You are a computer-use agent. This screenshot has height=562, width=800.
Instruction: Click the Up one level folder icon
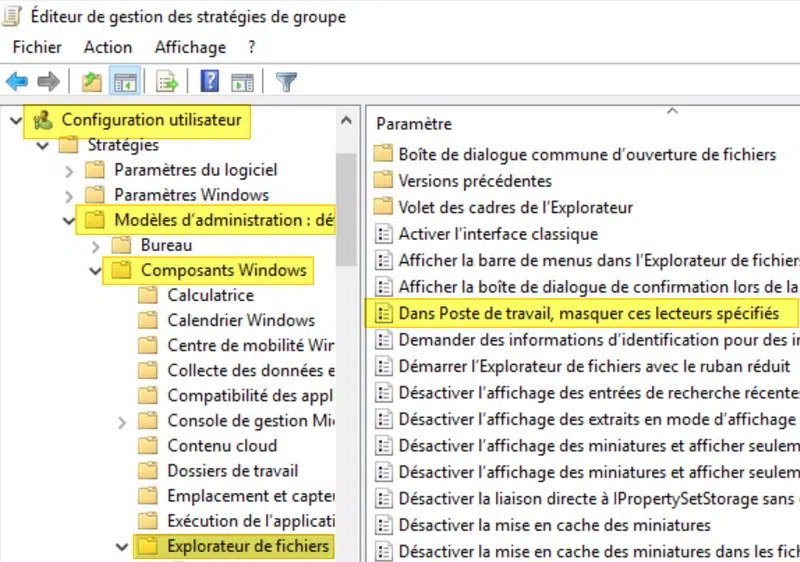coord(92,82)
